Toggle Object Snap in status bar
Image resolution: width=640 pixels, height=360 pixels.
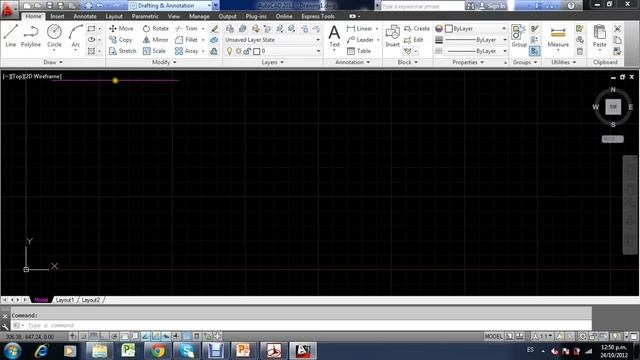(x=125, y=336)
